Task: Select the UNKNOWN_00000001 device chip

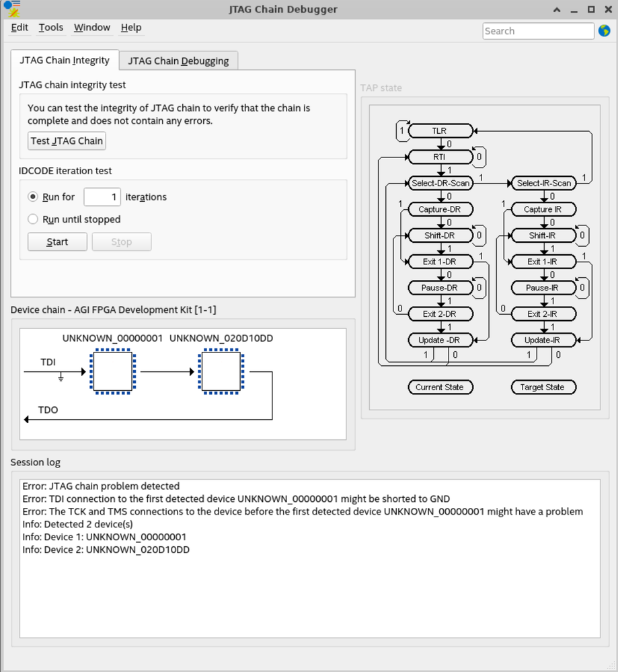Action: (x=113, y=371)
